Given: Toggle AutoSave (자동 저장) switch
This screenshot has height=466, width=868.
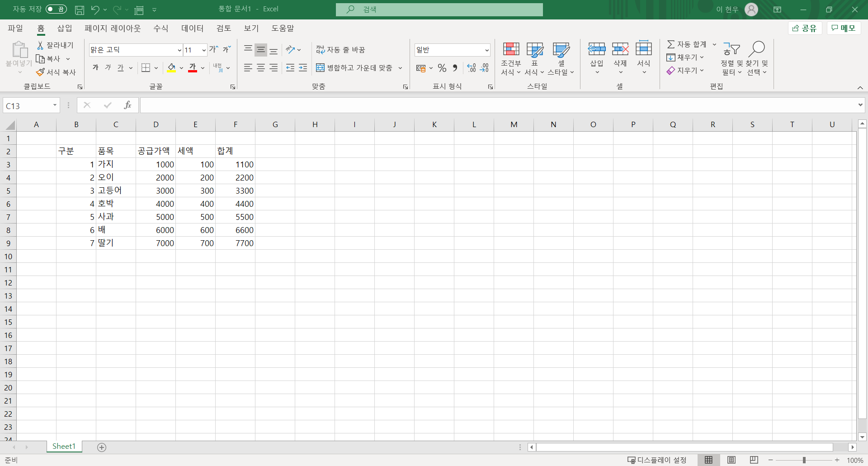Looking at the screenshot, I should click(x=56, y=9).
